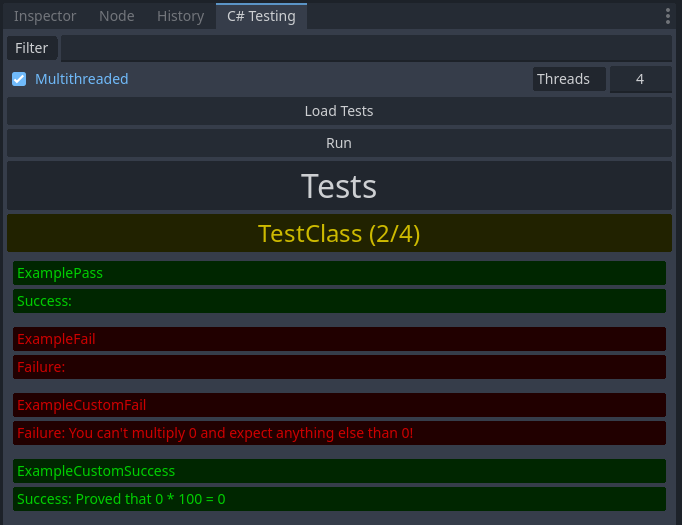
Task: Click the 'Success:' result under ExamplePass
Action: 339,301
